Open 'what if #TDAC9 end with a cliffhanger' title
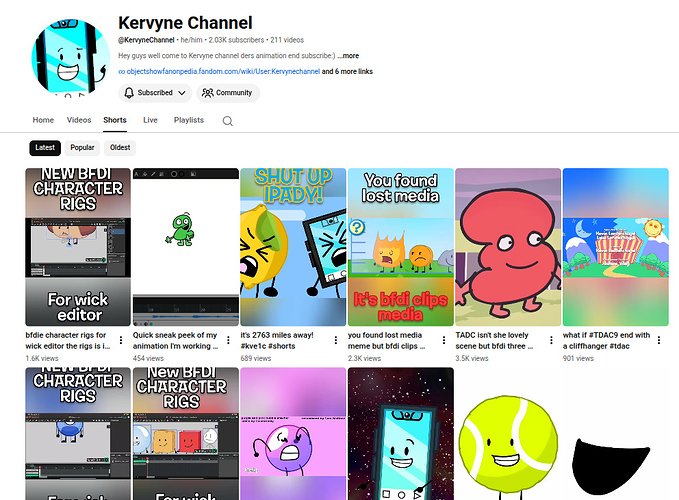 pyautogui.click(x=606, y=340)
